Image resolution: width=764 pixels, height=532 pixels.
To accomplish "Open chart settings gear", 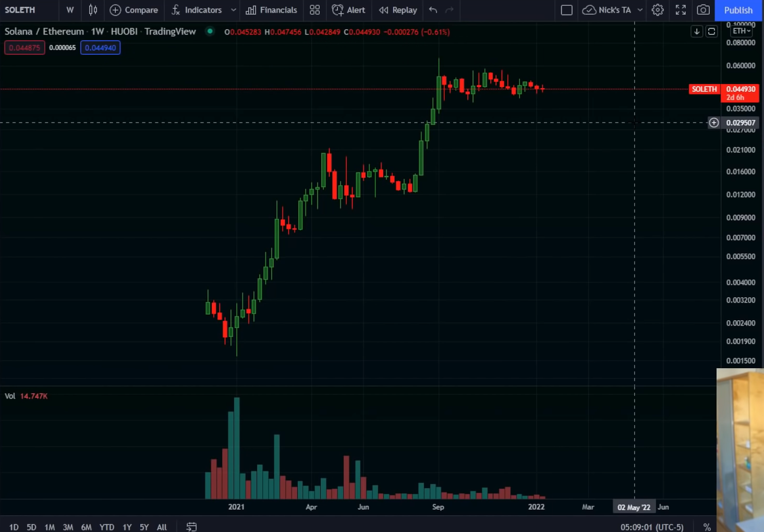I will pyautogui.click(x=658, y=10).
